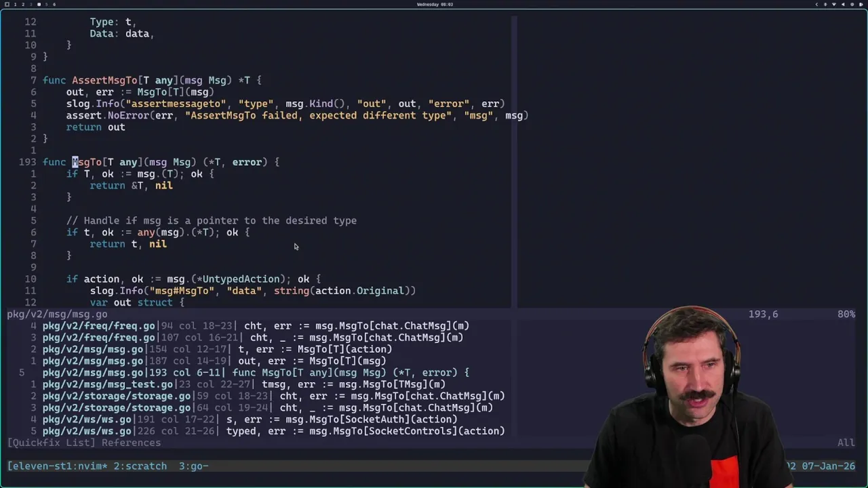Open quickfix entry ws.go line 191
The width and height of the screenshot is (868, 488).
coord(250,420)
